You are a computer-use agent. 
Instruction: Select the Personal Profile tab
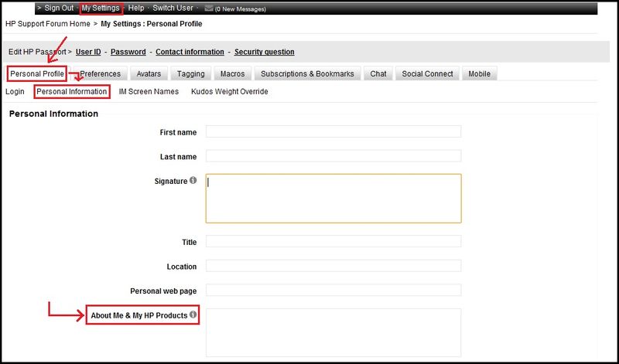tap(37, 73)
